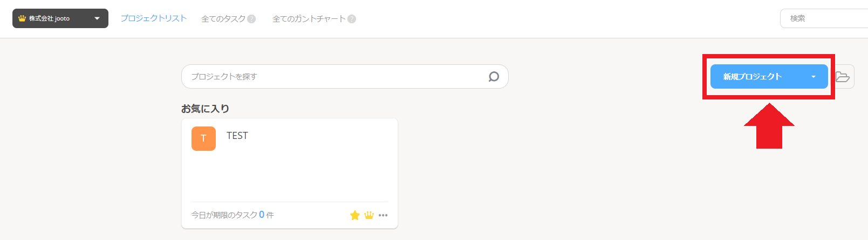The image size is (868, 240).
Task: Open the 株式会社 jooto organization dropdown
Action: coord(54,18)
